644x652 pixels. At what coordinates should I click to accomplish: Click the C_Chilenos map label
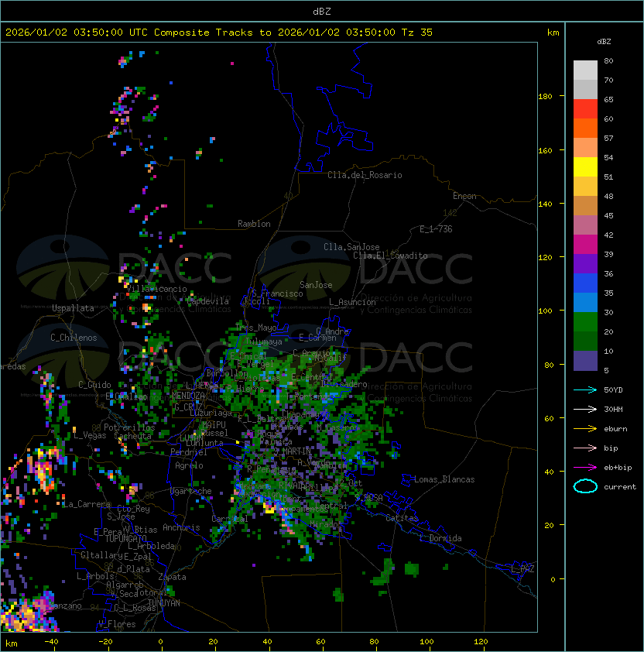(74, 338)
